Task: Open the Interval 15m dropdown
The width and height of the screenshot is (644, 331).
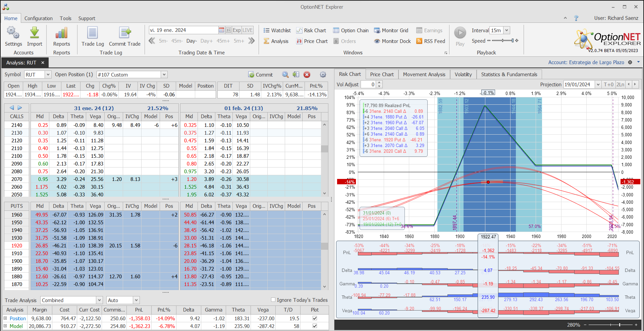Action: [507, 30]
